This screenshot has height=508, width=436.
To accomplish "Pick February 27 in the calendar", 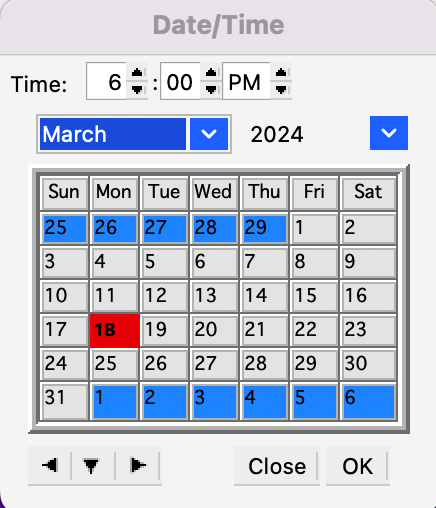I will tap(165, 229).
